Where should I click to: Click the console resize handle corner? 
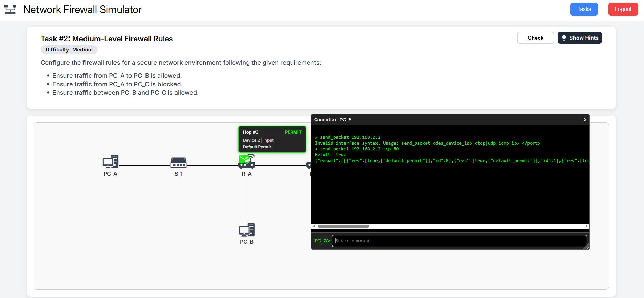pyautogui.click(x=587, y=247)
